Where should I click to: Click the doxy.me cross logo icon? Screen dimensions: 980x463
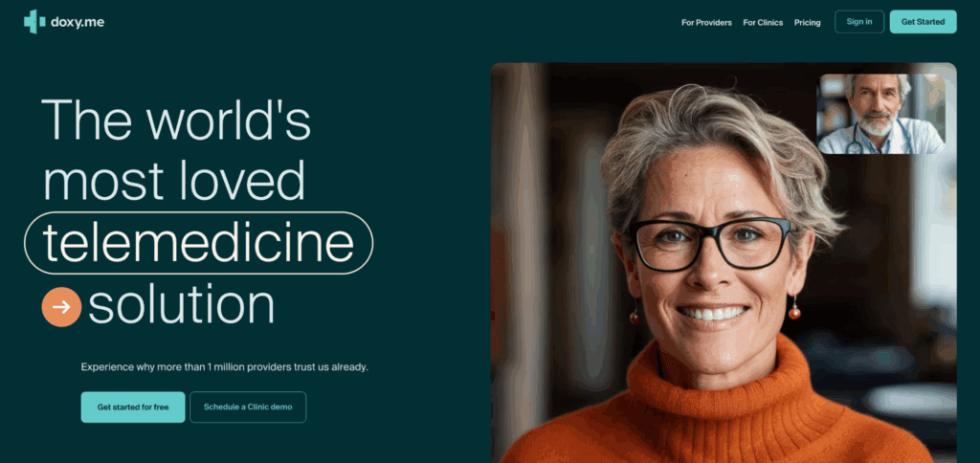(x=34, y=22)
